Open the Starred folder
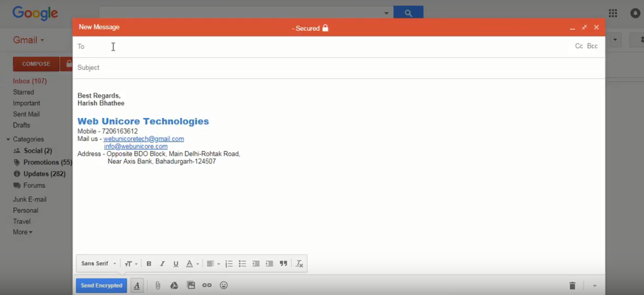Image resolution: width=644 pixels, height=295 pixels. (23, 92)
